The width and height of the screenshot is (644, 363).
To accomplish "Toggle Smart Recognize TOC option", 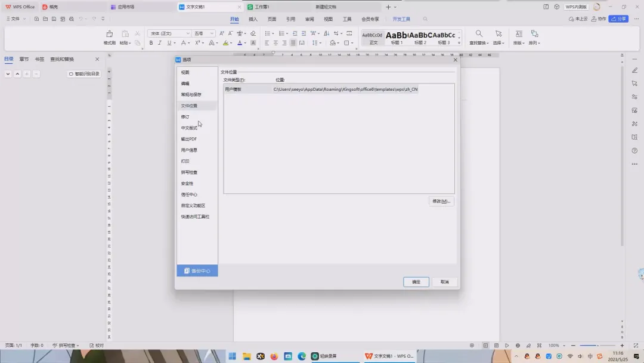I will tap(84, 74).
